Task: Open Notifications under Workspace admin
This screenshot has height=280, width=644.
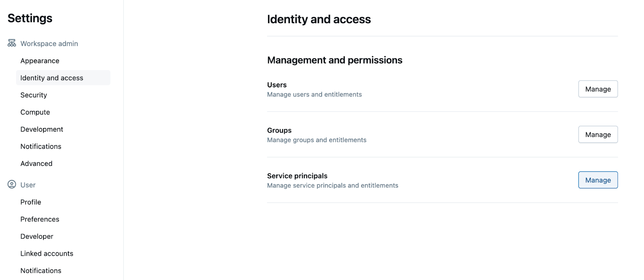Action: (x=41, y=146)
